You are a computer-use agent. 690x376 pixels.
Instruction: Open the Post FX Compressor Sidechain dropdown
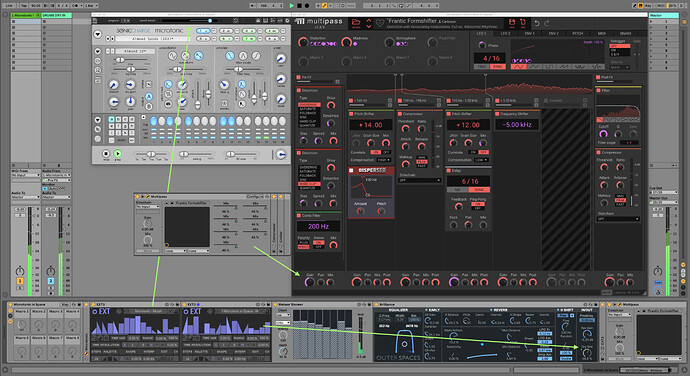click(x=617, y=219)
